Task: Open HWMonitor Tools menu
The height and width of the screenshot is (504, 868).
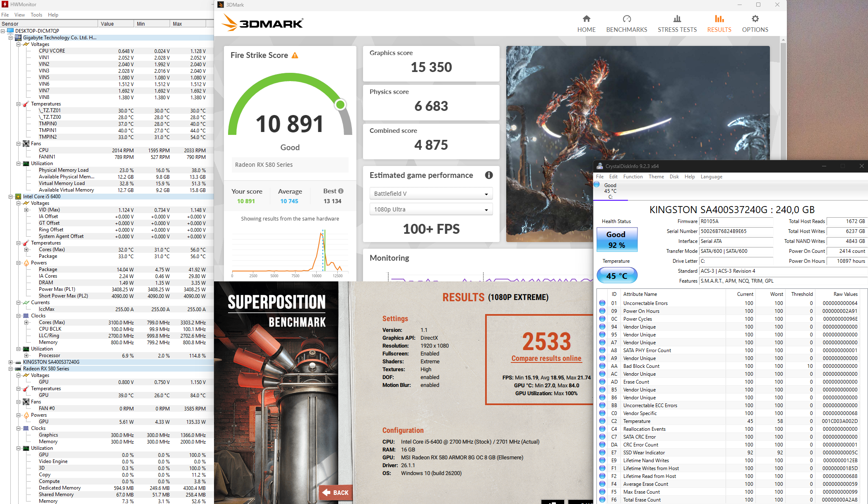Action: click(x=36, y=15)
